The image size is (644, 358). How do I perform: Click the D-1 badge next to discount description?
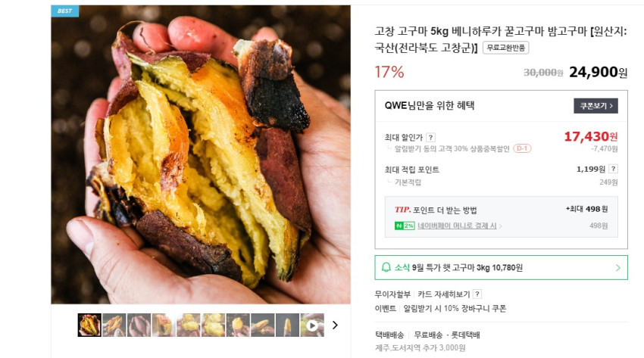point(522,148)
